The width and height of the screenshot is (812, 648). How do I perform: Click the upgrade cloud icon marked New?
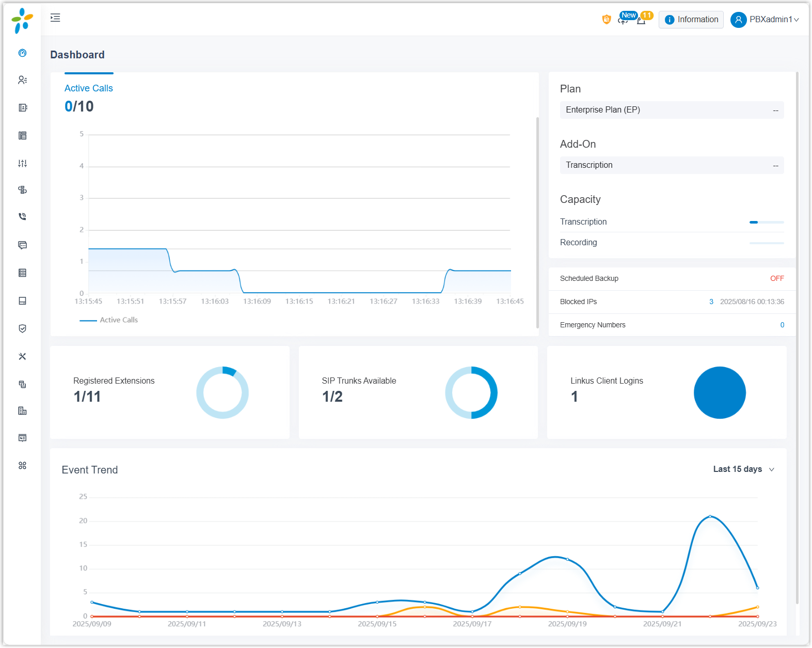click(623, 21)
